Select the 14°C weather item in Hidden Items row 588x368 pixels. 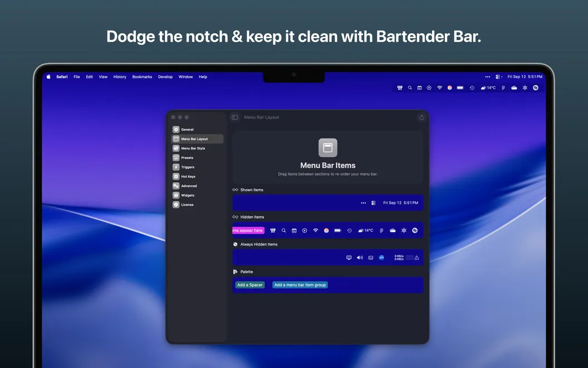tap(366, 231)
